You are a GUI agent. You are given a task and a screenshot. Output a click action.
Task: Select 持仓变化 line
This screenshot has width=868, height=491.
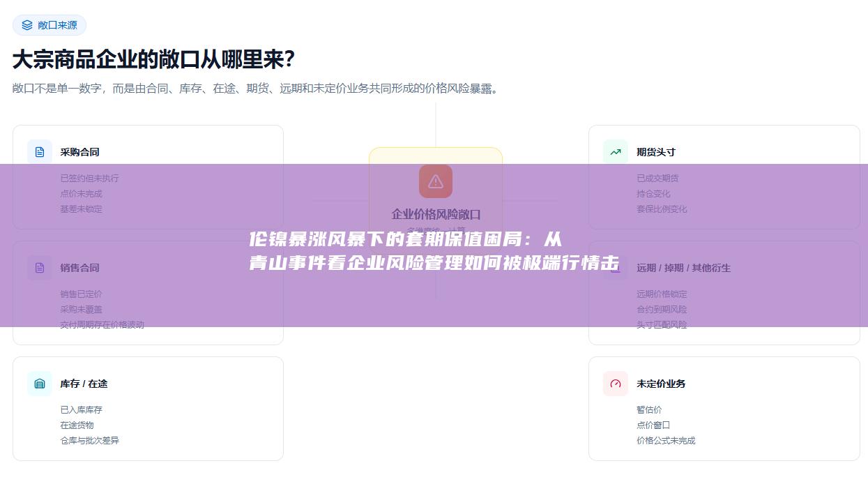[653, 193]
